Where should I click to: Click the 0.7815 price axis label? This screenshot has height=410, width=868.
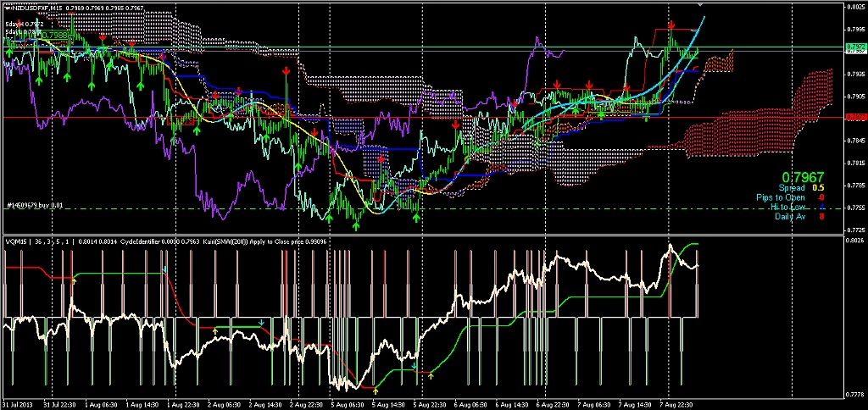pos(856,163)
